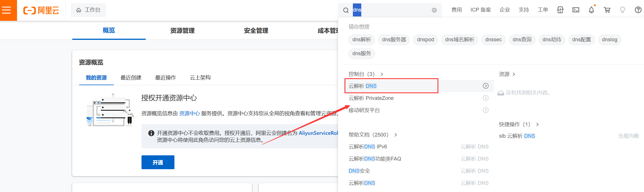Choose the dnspod suggestion chip
The image size is (644, 192).
(x=425, y=40)
